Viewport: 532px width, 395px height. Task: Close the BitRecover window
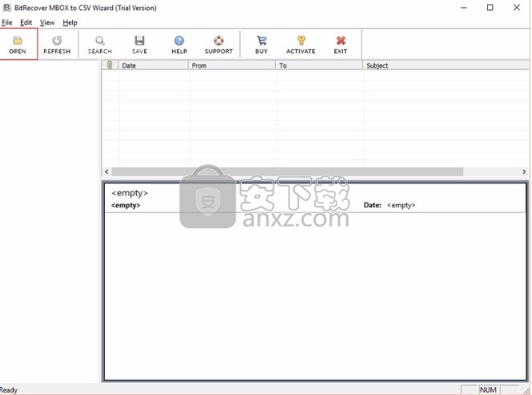[517, 7]
